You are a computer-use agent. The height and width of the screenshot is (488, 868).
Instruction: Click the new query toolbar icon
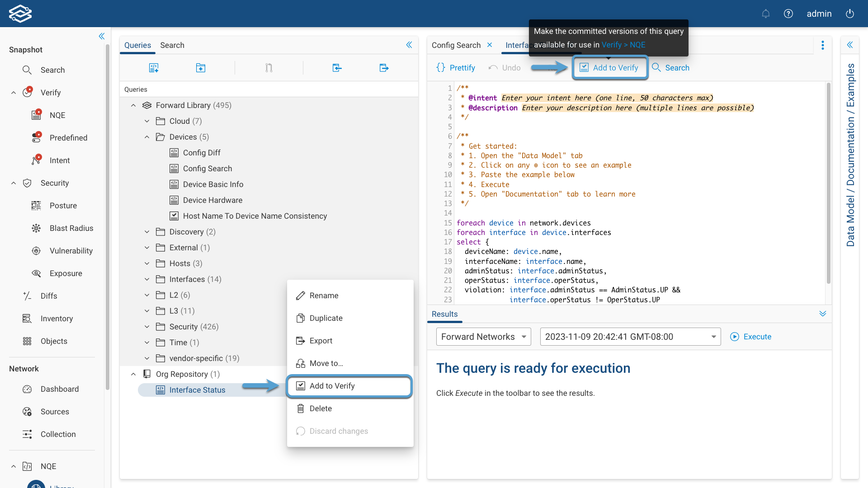pos(154,68)
